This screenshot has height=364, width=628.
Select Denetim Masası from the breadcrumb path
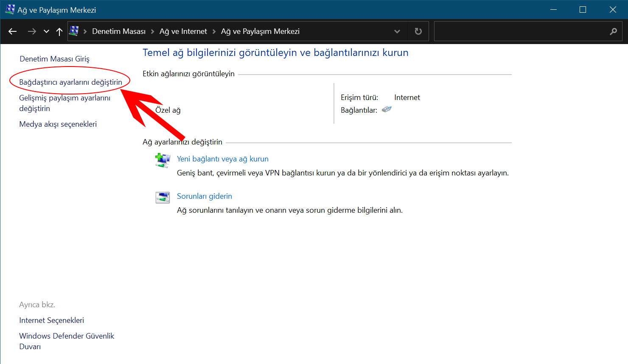(x=119, y=31)
